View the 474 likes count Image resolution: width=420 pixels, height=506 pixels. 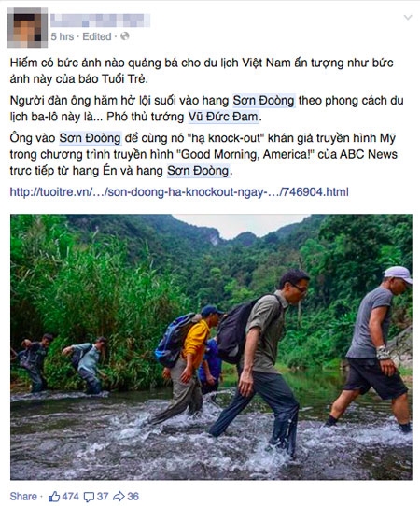coord(70,497)
